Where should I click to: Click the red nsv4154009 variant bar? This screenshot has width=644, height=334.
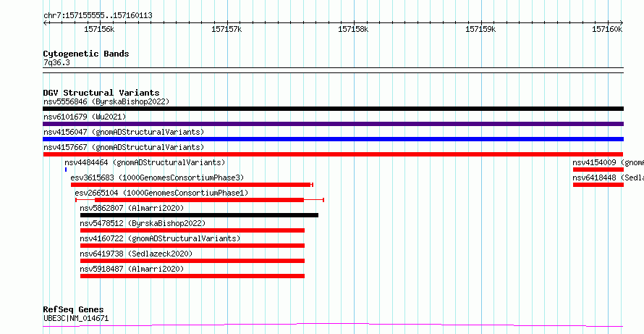598,170
